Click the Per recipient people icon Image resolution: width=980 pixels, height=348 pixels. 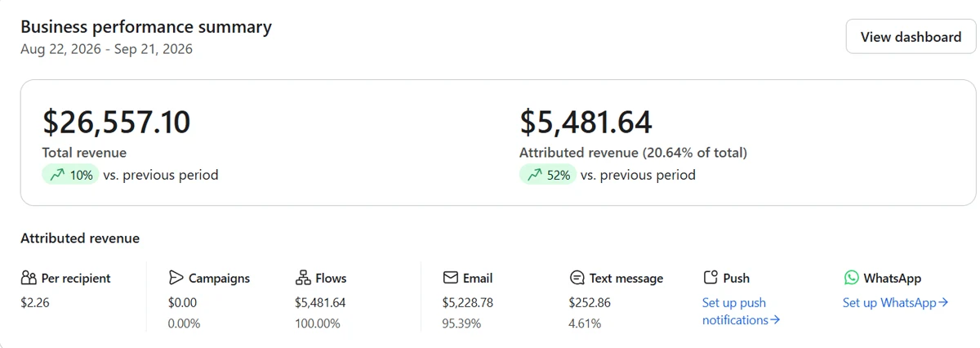[29, 278]
